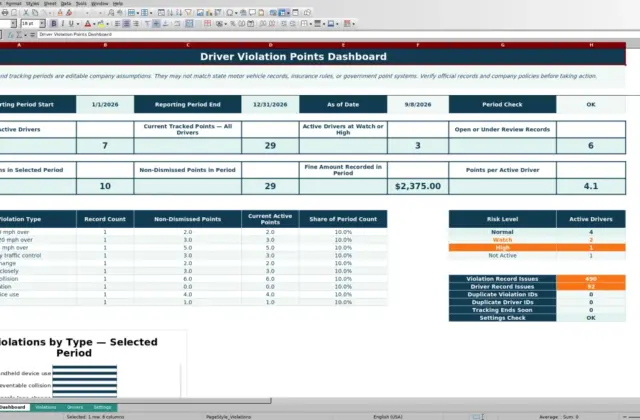Click the Formula equals icon
Screen dimensions: 640x420
[x=32, y=35]
